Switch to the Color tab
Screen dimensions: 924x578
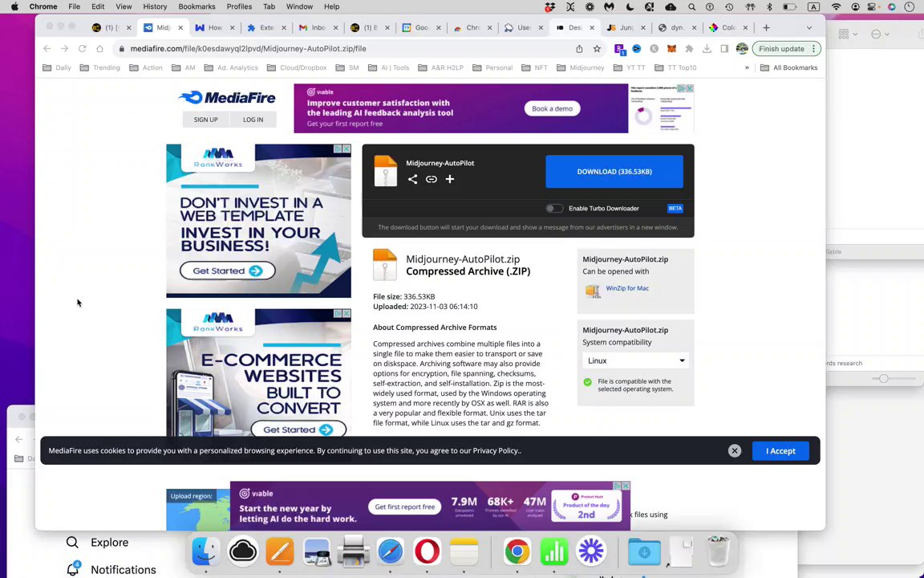pos(728,28)
